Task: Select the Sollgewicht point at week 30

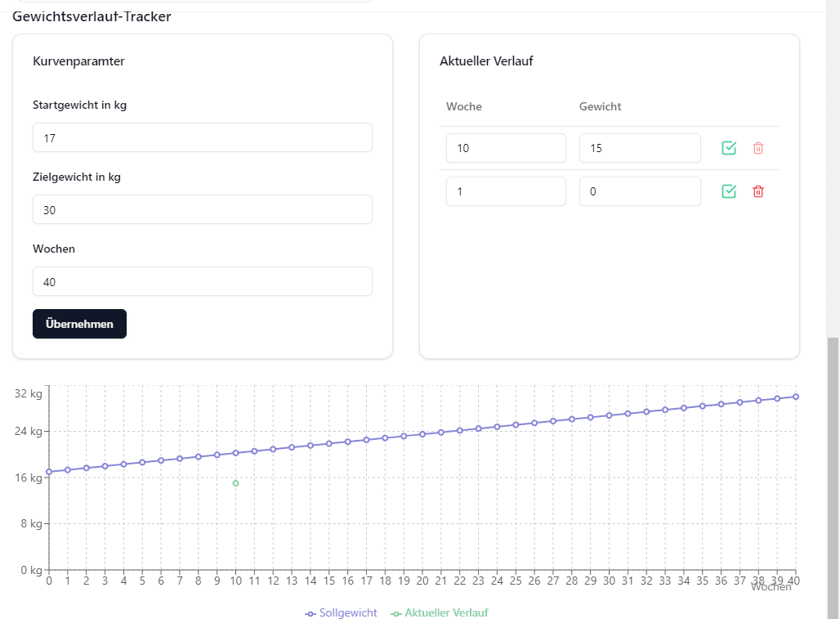Action: (609, 415)
